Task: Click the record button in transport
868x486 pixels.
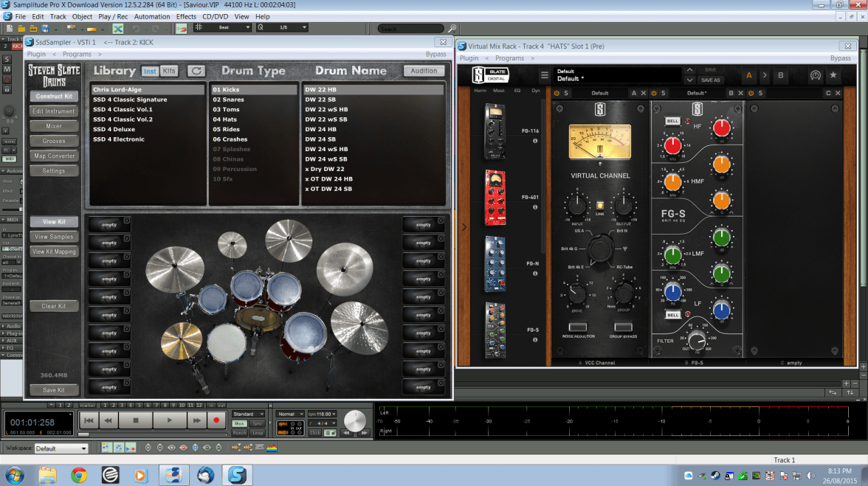Action: pyautogui.click(x=216, y=420)
